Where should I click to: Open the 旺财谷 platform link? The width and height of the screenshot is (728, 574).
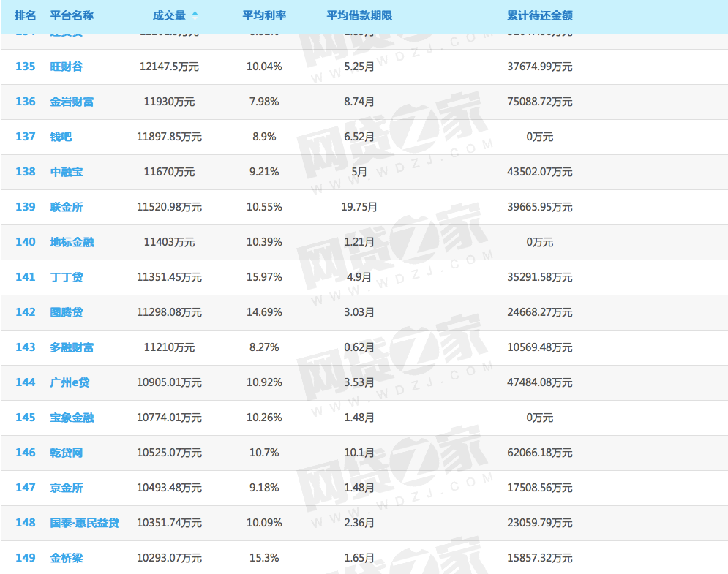pyautogui.click(x=67, y=67)
